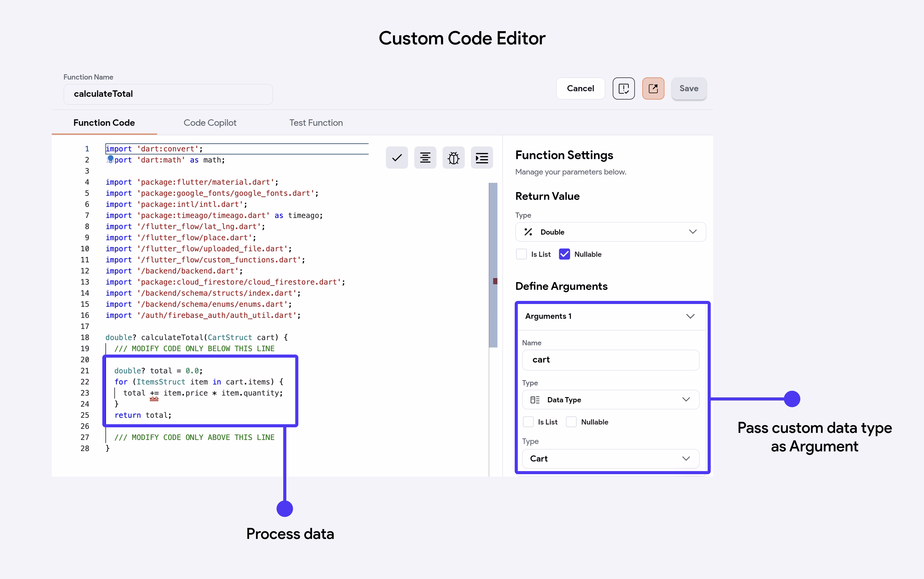The width and height of the screenshot is (924, 579).
Task: Click the Data Type list icon
Action: (x=535, y=400)
